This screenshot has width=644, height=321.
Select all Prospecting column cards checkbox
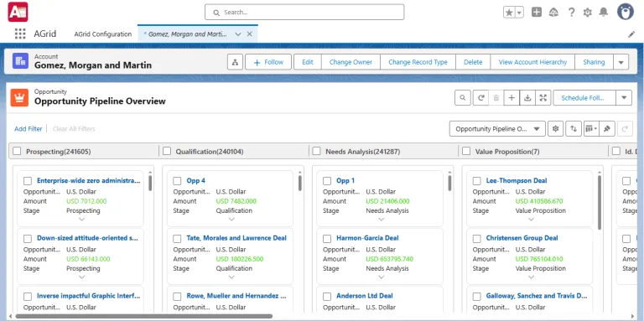coord(17,152)
